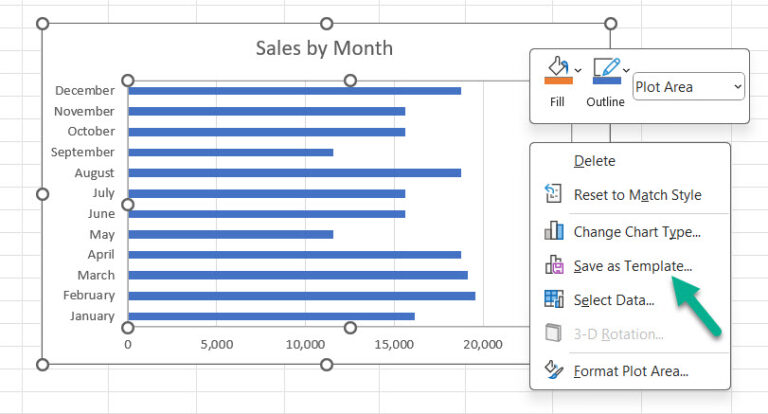The image size is (768, 414).
Task: Open the Fill color dropdown arrow
Action: 578,71
